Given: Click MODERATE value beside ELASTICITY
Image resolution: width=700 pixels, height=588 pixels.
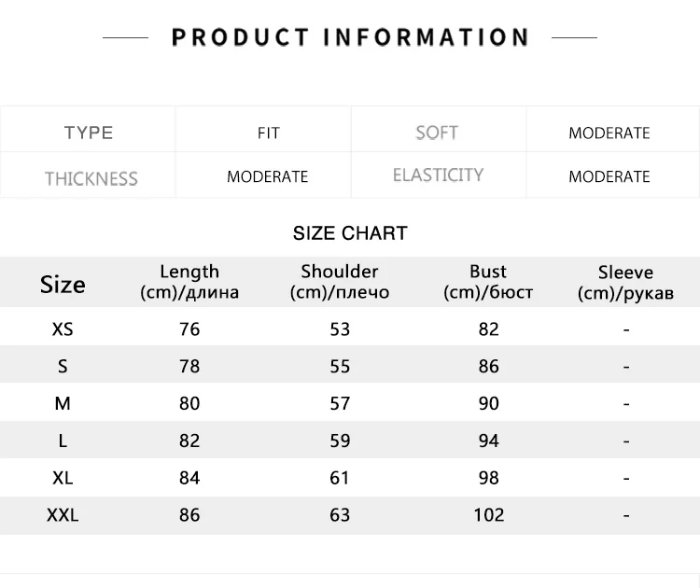Looking at the screenshot, I should pyautogui.click(x=609, y=176).
